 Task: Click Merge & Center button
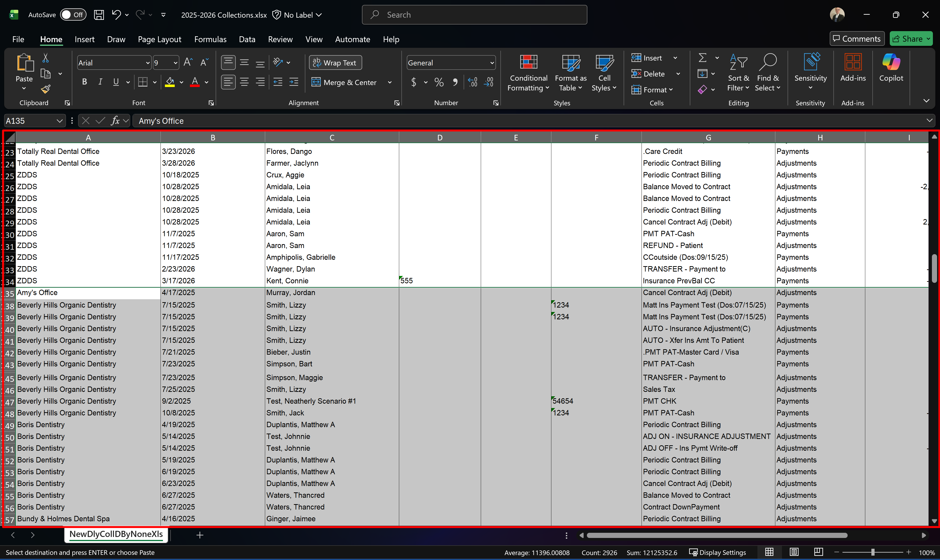click(x=344, y=82)
